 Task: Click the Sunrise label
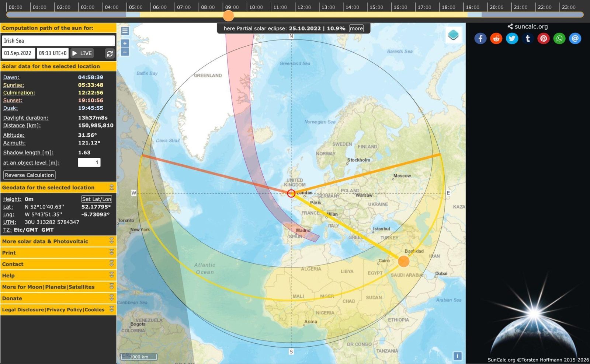[14, 85]
